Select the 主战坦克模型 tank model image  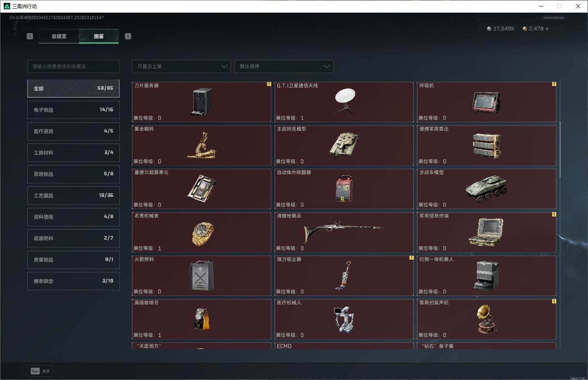344,145
